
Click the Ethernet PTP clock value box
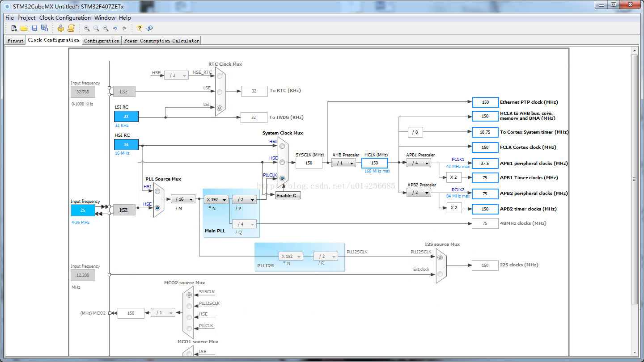485,102
